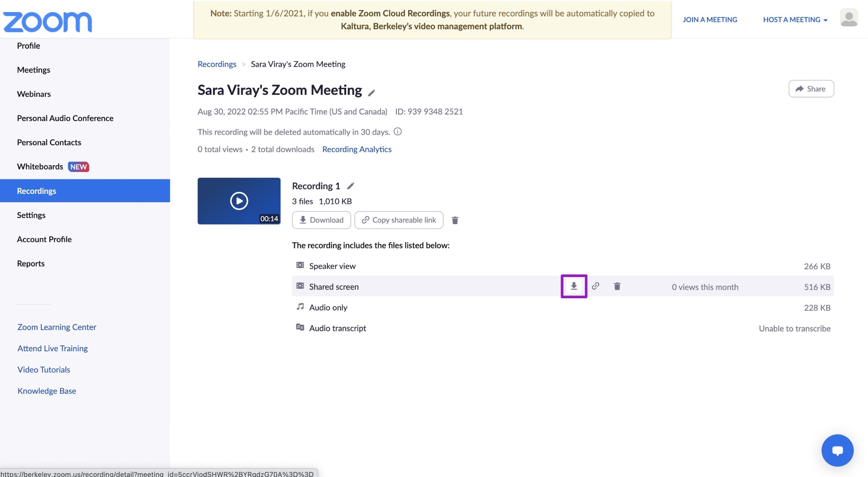
Task: Click Join a Meeting
Action: point(709,20)
